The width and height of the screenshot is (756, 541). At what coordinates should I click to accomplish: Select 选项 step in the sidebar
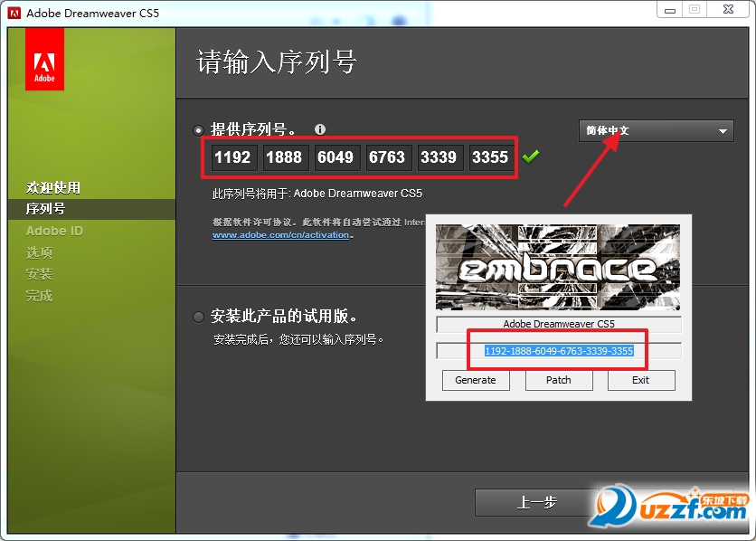tap(39, 252)
